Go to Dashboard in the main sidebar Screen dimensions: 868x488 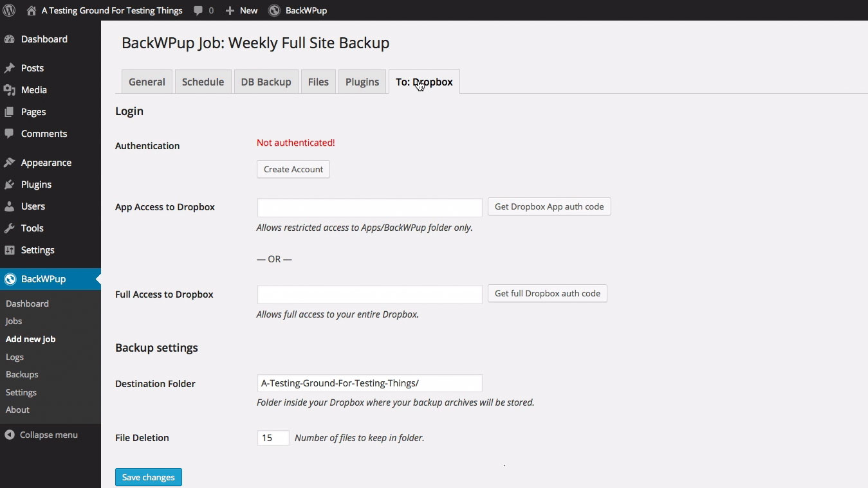coord(44,39)
